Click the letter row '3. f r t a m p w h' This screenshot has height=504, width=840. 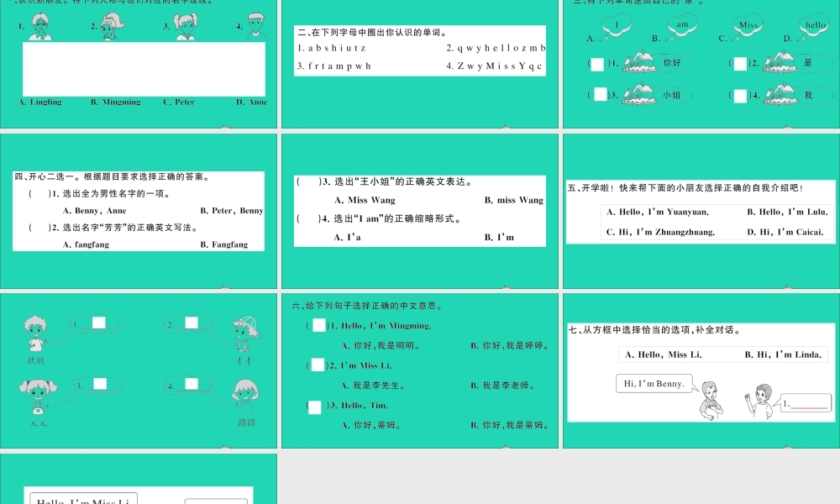334,66
